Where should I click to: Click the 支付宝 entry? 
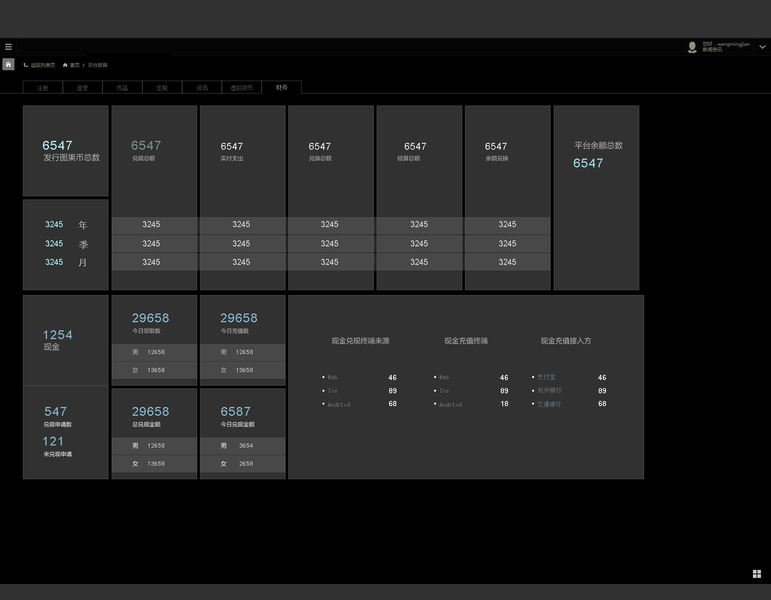[546, 377]
